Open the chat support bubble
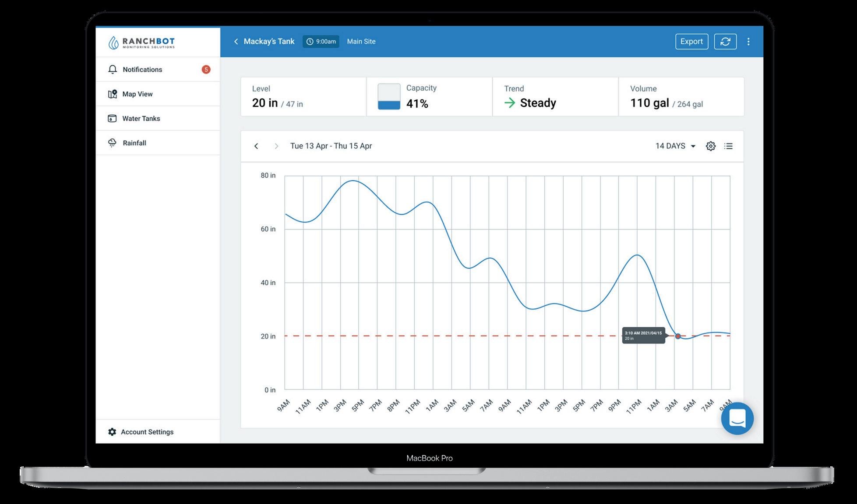The height and width of the screenshot is (504, 857). [x=737, y=418]
